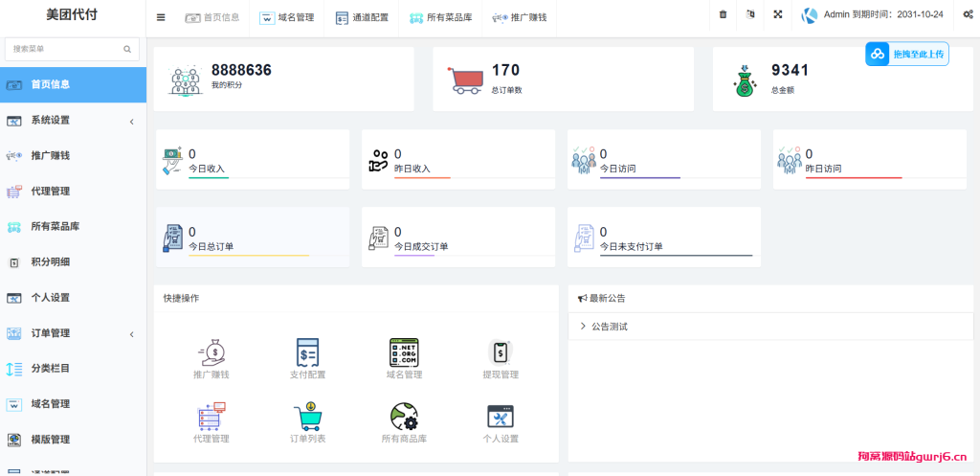This screenshot has height=476, width=980.
Task: Switch to the 通道配置 top tab
Action: (361, 17)
